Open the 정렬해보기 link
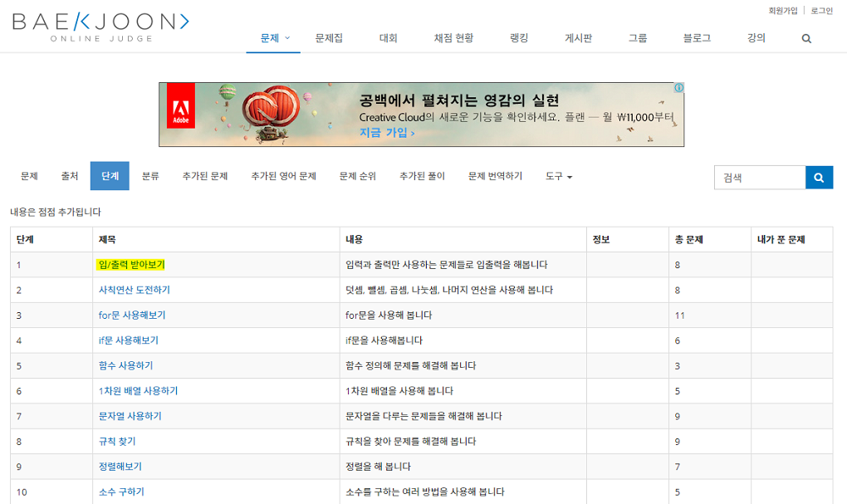The image size is (847, 504). point(120,467)
